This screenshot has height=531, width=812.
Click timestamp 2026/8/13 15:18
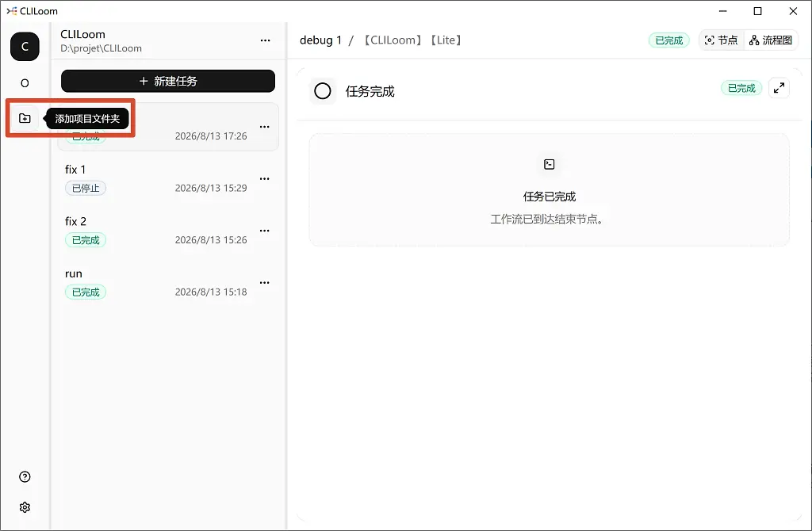211,292
